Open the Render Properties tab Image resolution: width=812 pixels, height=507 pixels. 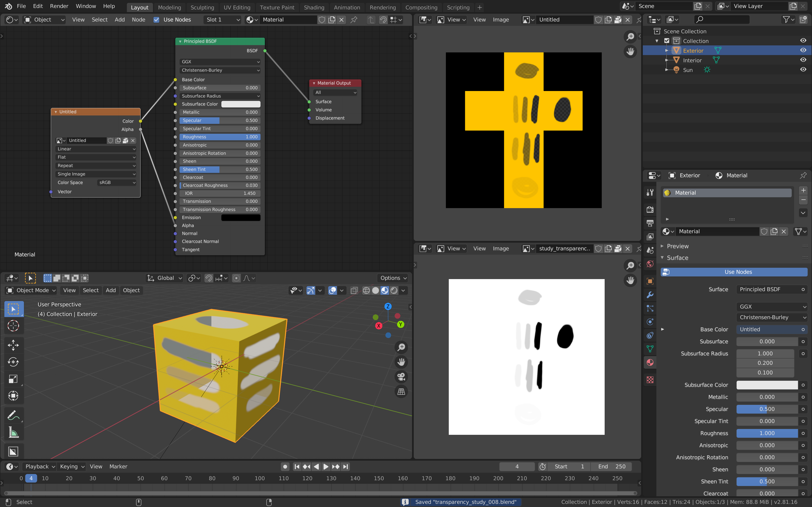point(650,209)
